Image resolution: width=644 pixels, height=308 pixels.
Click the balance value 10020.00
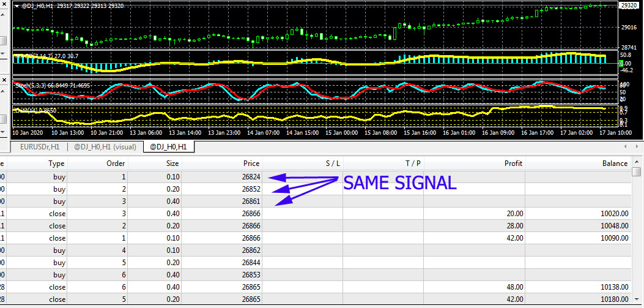coord(615,214)
